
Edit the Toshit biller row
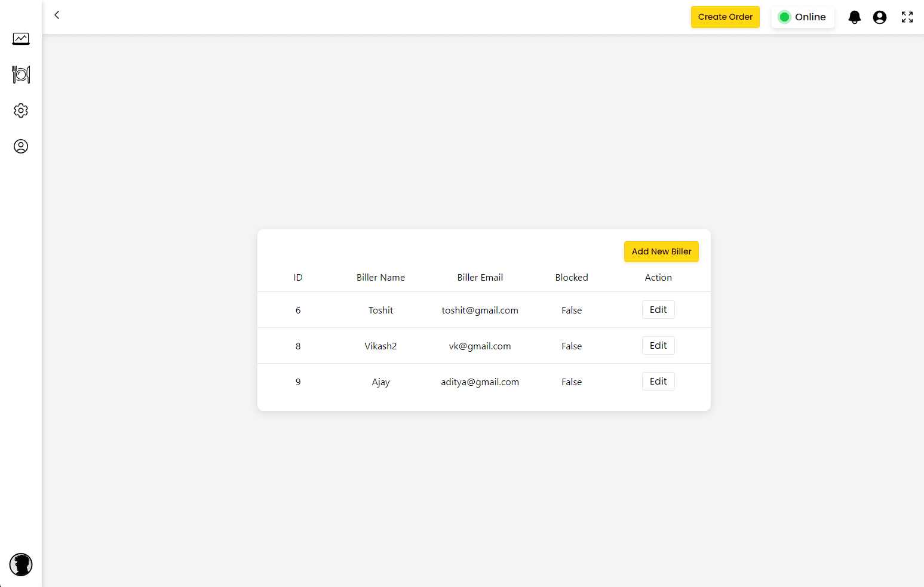[x=658, y=310]
